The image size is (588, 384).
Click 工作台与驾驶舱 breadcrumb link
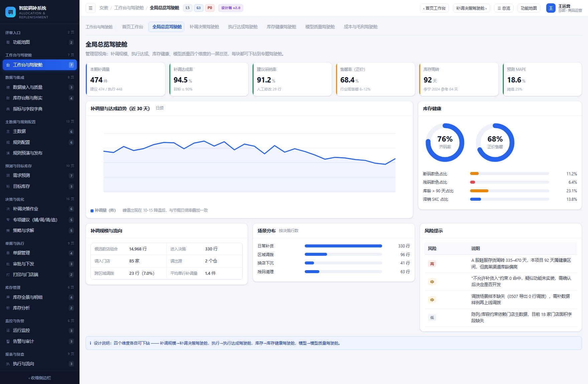point(129,8)
